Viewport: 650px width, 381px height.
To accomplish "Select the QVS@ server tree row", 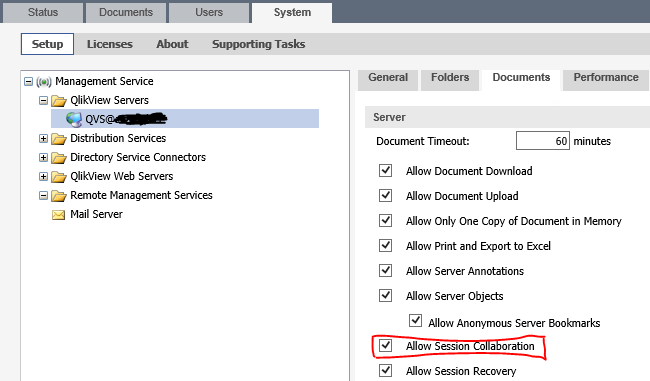I will pyautogui.click(x=185, y=119).
